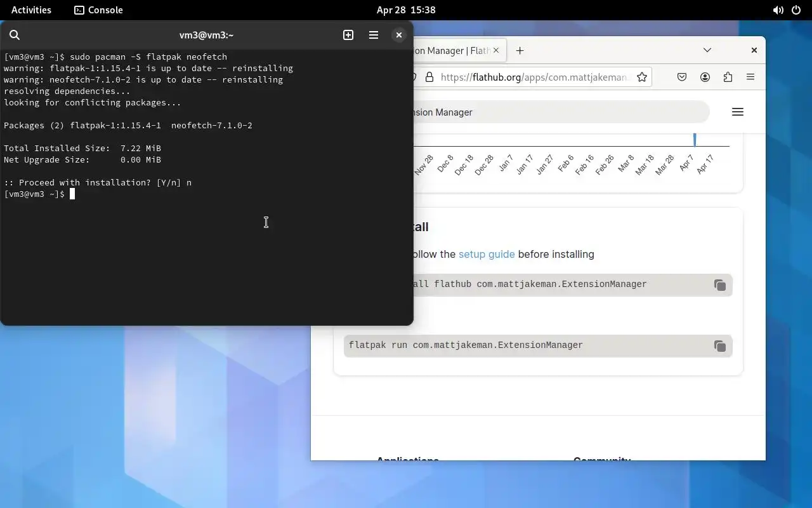The image size is (812, 508).
Task: Open the Firefox account icon
Action: (705, 77)
